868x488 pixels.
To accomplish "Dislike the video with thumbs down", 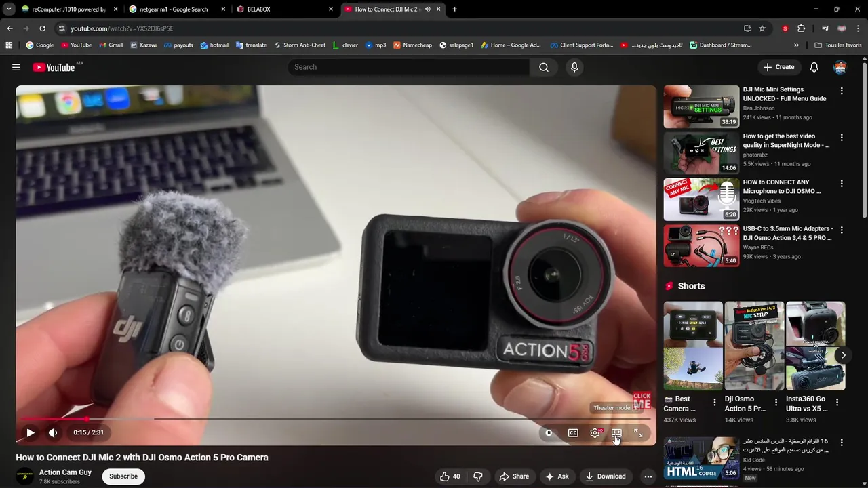I will click(x=478, y=476).
